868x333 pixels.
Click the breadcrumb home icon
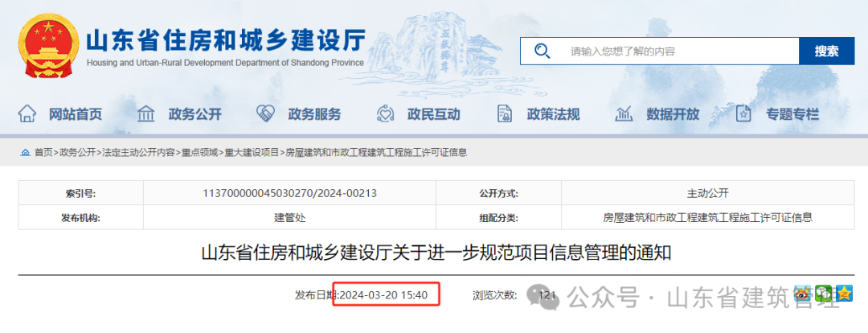click(26, 152)
